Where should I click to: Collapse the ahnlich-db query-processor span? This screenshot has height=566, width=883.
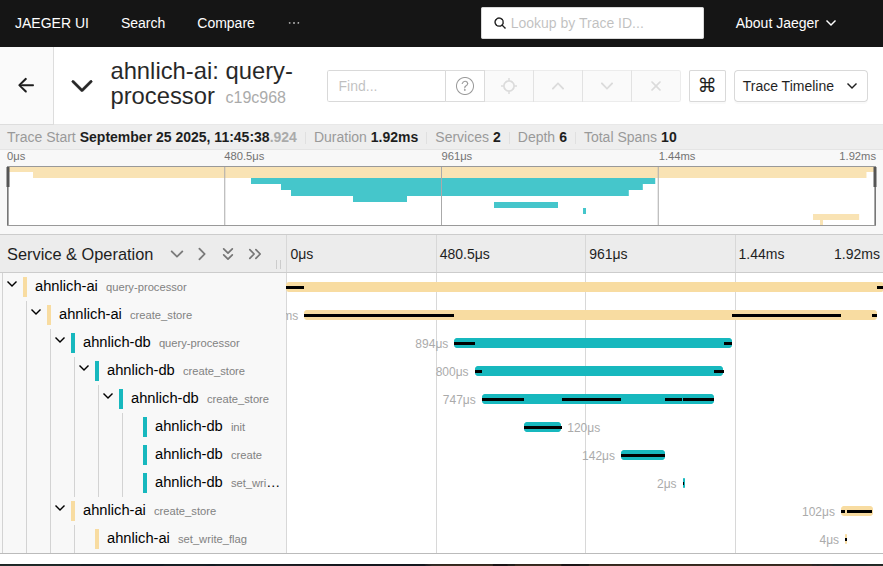60,342
